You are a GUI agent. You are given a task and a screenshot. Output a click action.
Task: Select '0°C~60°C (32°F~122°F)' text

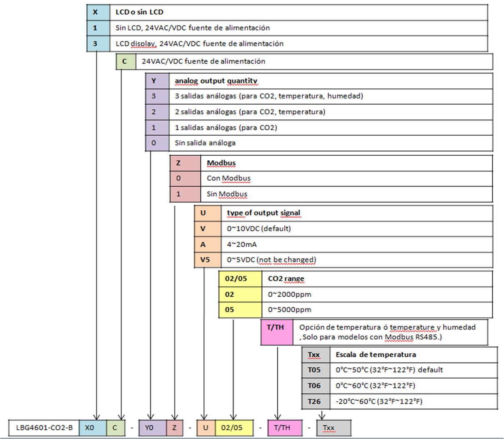[x=375, y=386]
